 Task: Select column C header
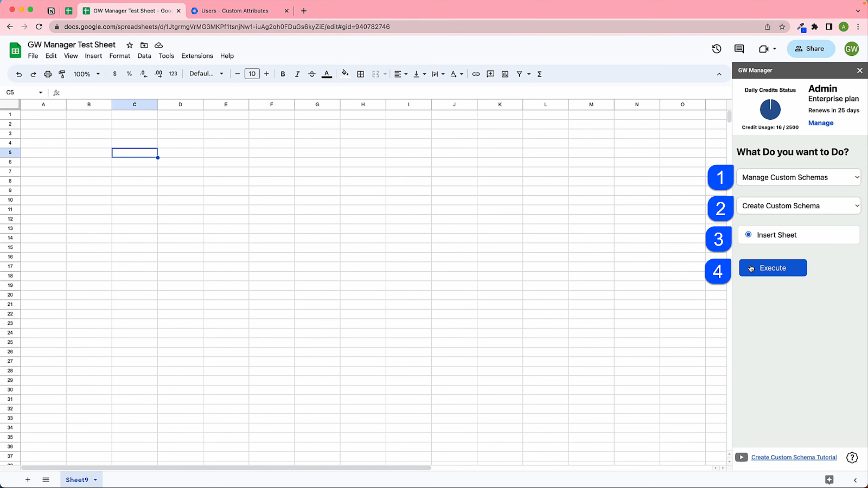pos(135,105)
